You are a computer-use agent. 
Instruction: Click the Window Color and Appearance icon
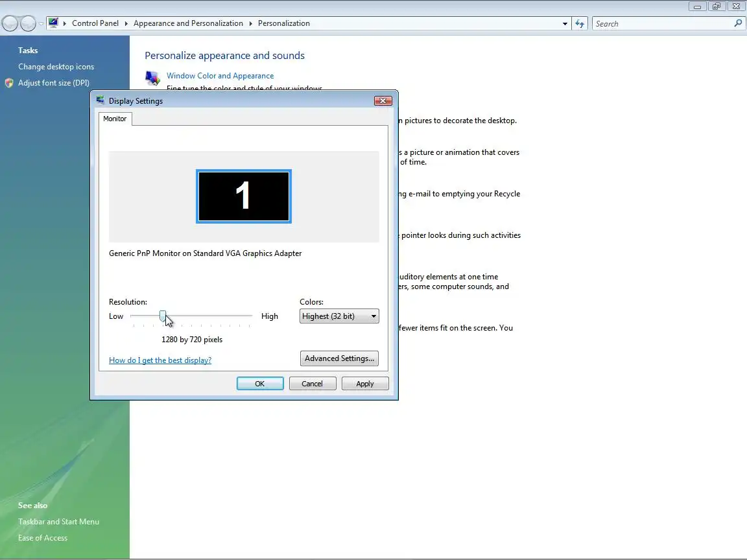(x=152, y=78)
